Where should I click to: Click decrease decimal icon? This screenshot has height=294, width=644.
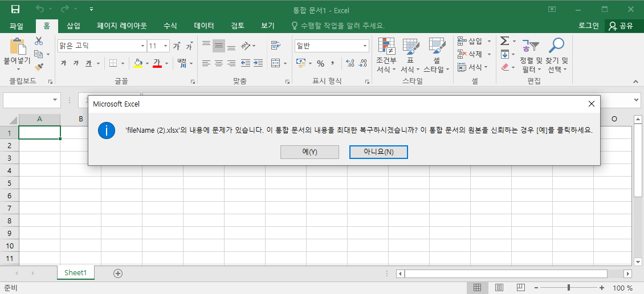(363, 63)
